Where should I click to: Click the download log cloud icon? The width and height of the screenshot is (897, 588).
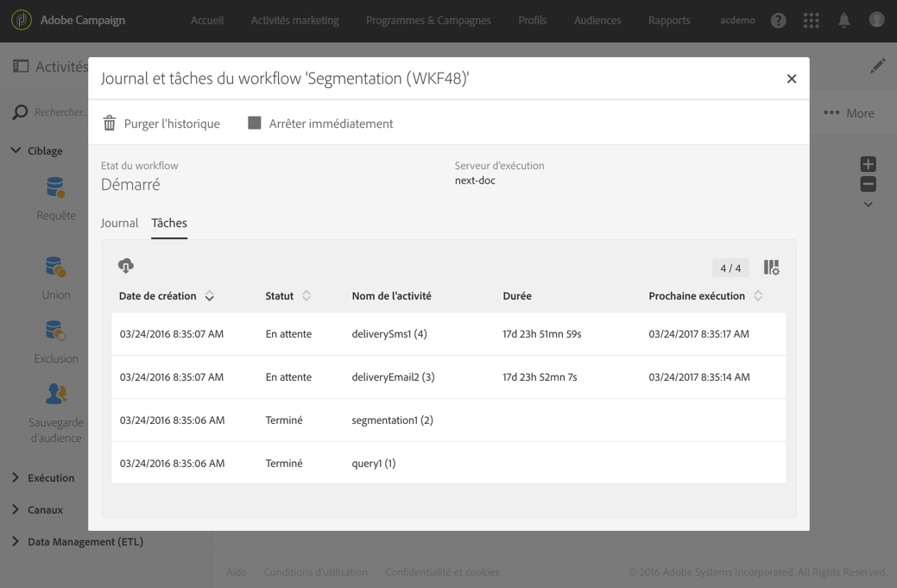(x=126, y=266)
